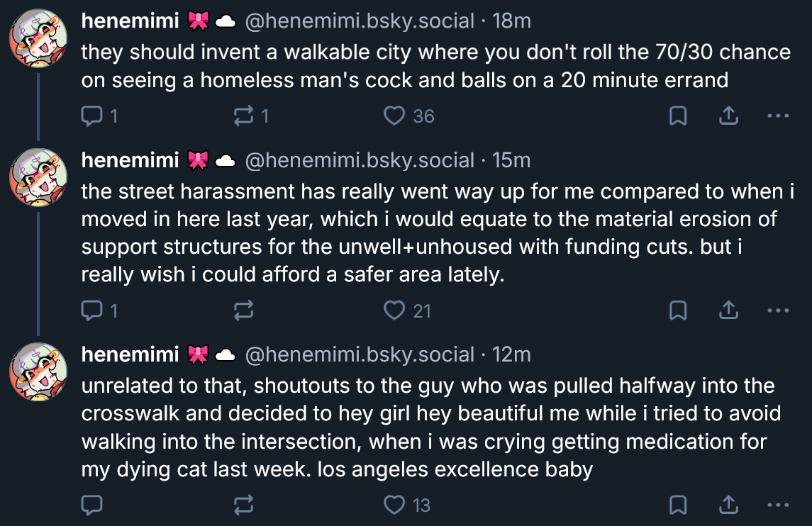This screenshot has width=812, height=526.
Task: Reply to the walkable city post
Action: pyautogui.click(x=92, y=116)
